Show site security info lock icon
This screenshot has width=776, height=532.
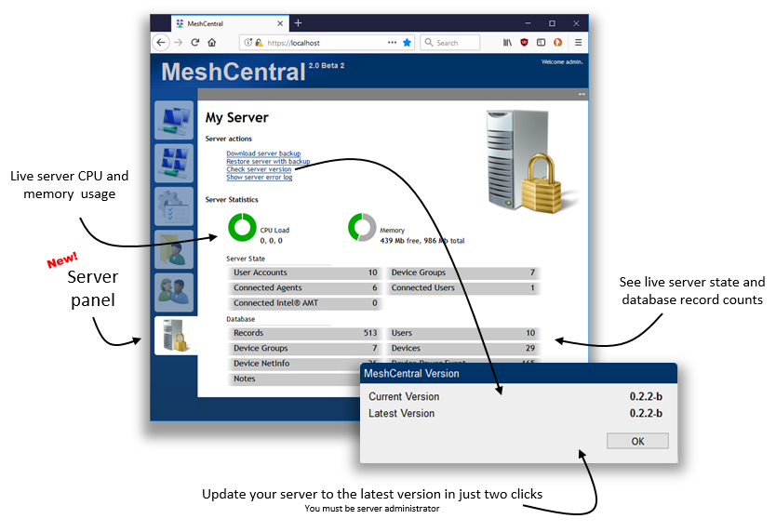[x=259, y=43]
